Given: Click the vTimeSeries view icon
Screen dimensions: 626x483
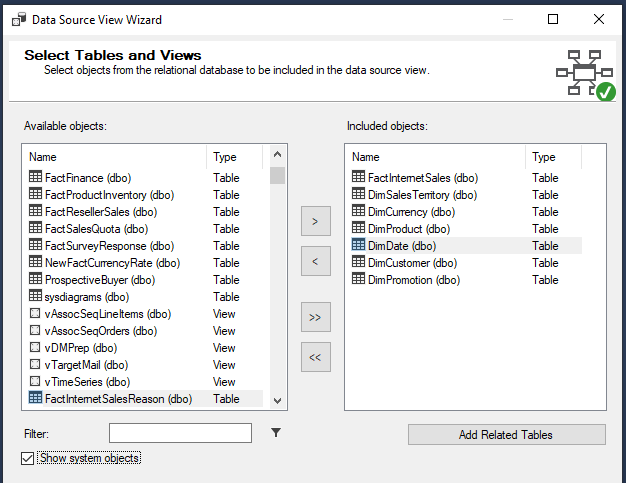Looking at the screenshot, I should [x=35, y=381].
